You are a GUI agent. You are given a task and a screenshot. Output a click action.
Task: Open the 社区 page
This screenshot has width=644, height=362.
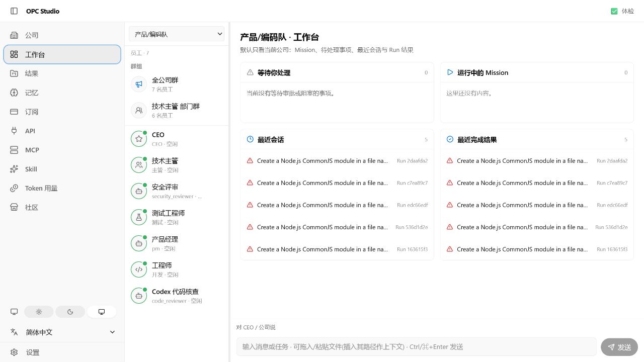coord(62,207)
